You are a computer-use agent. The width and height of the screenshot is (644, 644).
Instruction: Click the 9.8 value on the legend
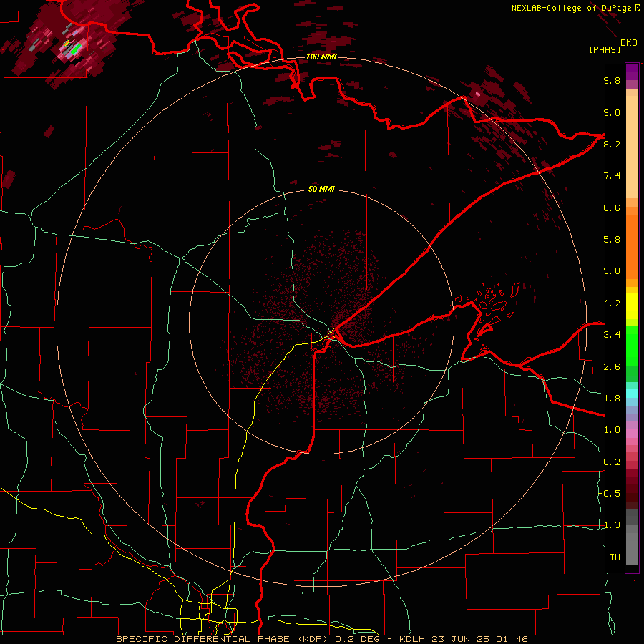(612, 80)
